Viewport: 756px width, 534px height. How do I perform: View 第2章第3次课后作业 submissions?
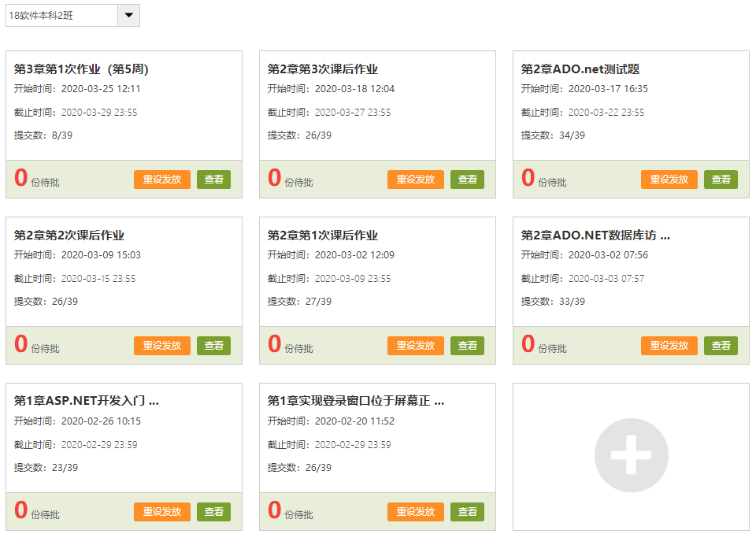point(467,180)
